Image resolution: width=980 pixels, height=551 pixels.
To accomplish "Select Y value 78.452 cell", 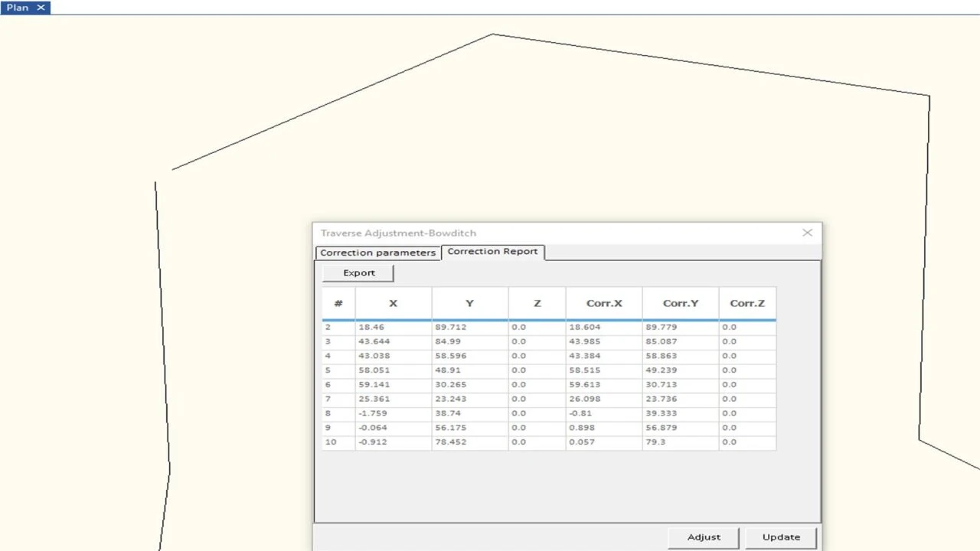I will (x=470, y=442).
